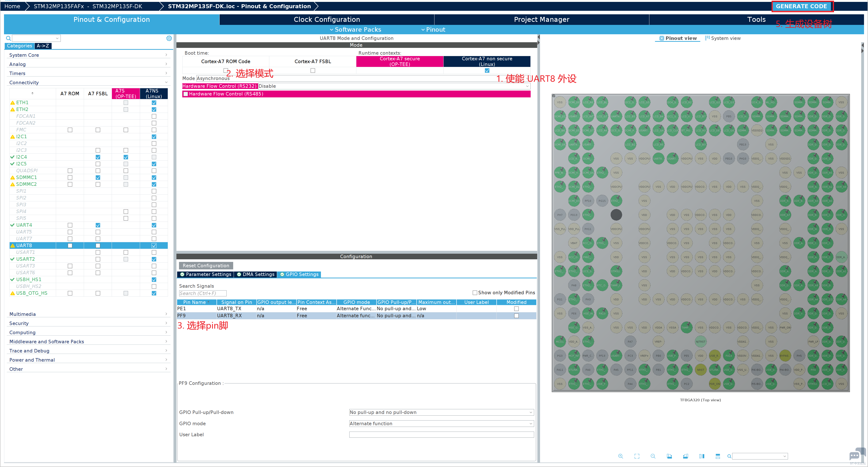
Task: Select the PH7 pin on the chip
Action: (x=560, y=215)
